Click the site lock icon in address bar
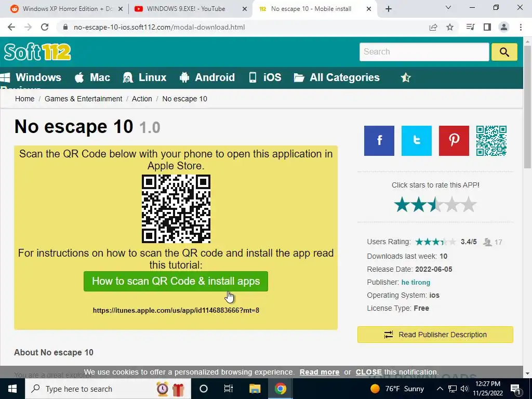 coord(65,27)
